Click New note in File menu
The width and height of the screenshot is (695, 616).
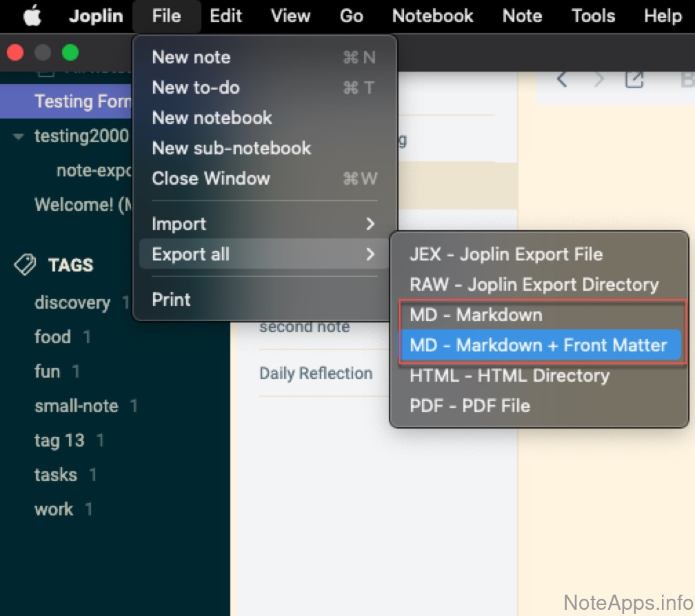pyautogui.click(x=191, y=57)
